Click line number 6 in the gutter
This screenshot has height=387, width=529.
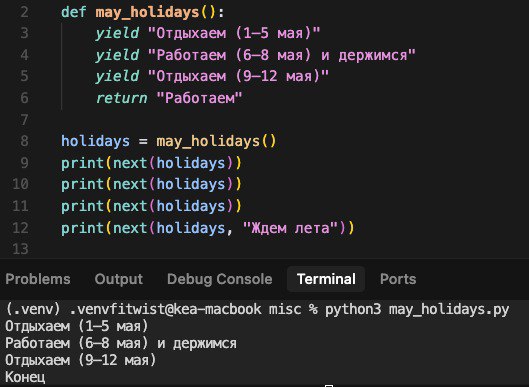coord(24,98)
